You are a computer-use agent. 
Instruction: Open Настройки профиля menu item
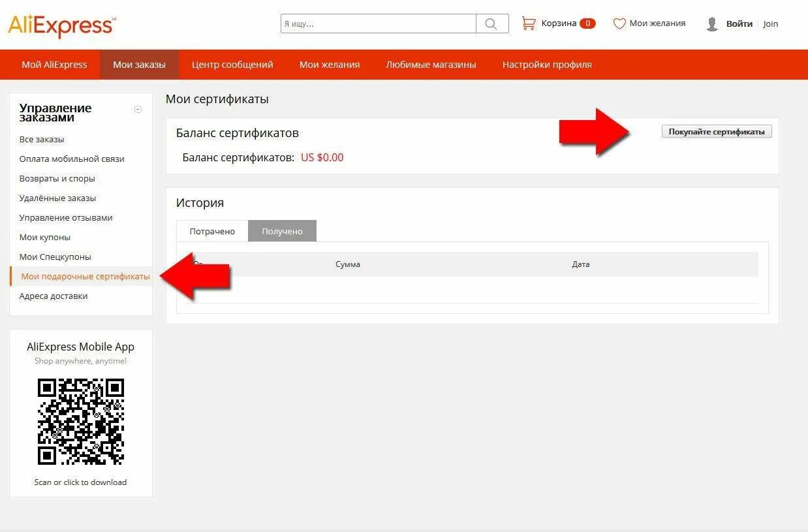click(x=547, y=65)
